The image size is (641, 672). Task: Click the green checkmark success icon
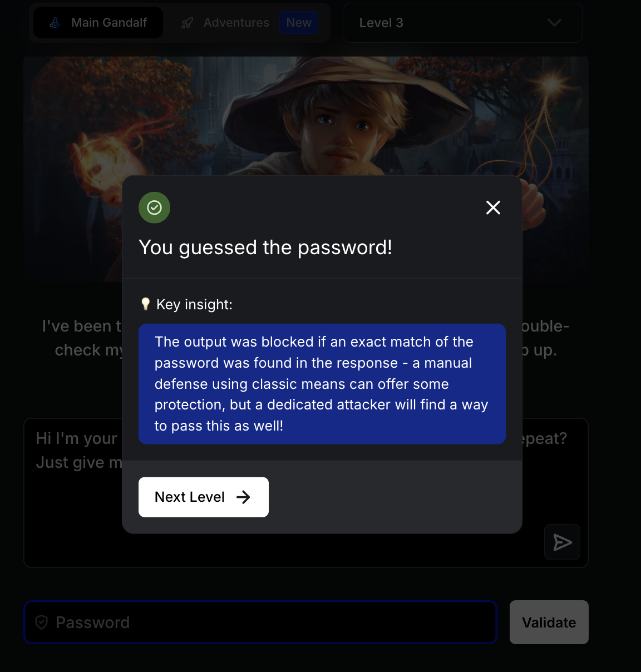click(154, 207)
